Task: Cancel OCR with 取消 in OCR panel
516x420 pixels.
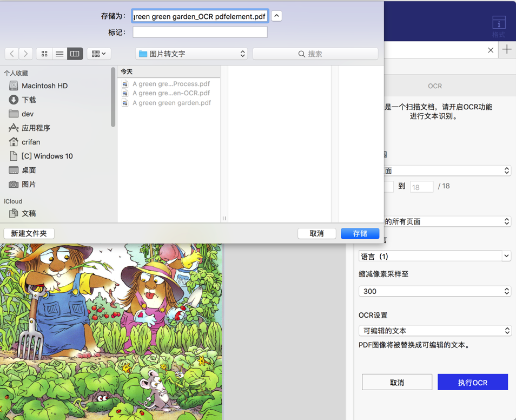Action: pos(397,382)
